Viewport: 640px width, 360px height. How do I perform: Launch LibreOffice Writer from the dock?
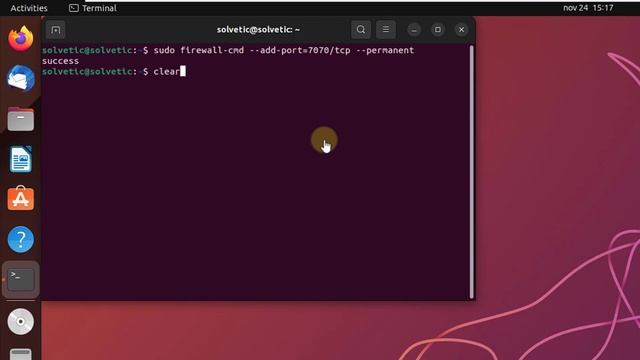20,159
